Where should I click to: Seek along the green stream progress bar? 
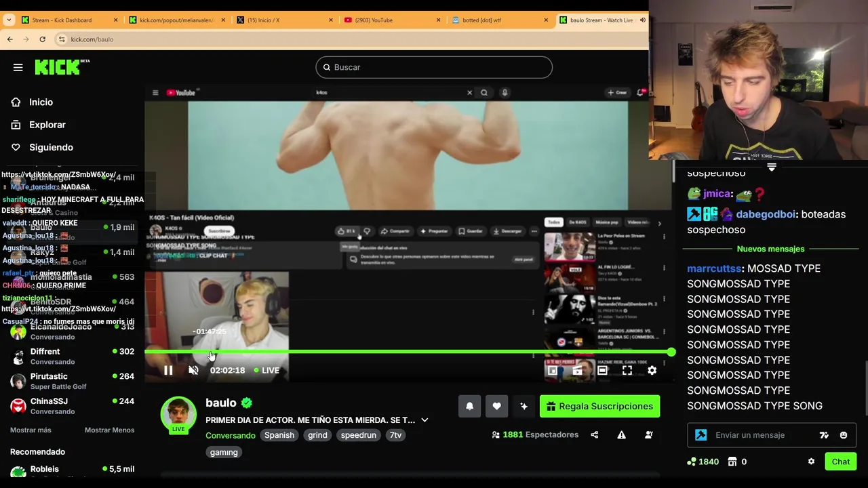click(x=410, y=352)
